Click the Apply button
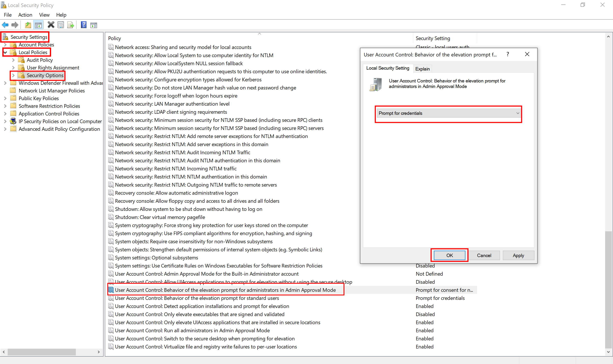 [518, 255]
